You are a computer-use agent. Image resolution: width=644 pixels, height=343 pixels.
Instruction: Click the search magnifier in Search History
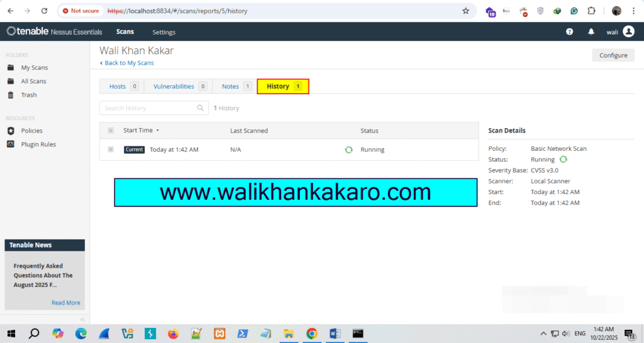coord(200,108)
